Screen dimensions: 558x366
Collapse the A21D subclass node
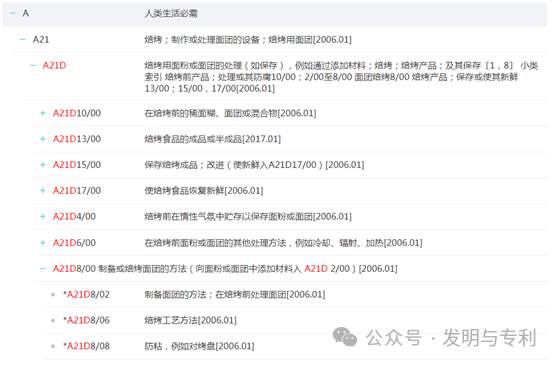(x=33, y=66)
